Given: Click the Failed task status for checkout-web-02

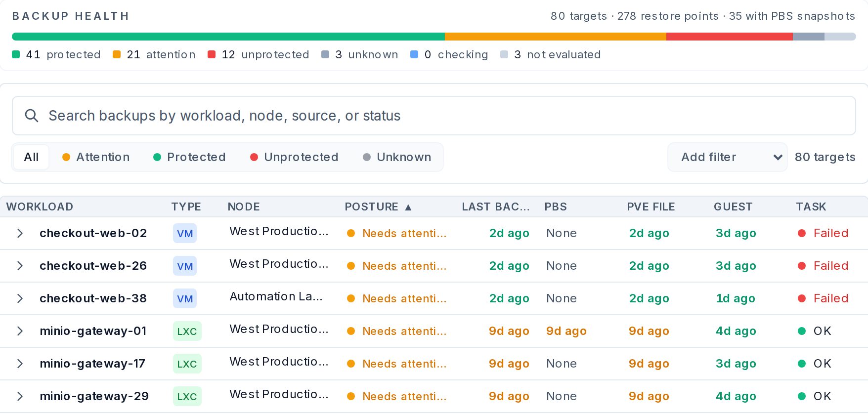Looking at the screenshot, I should (x=824, y=233).
